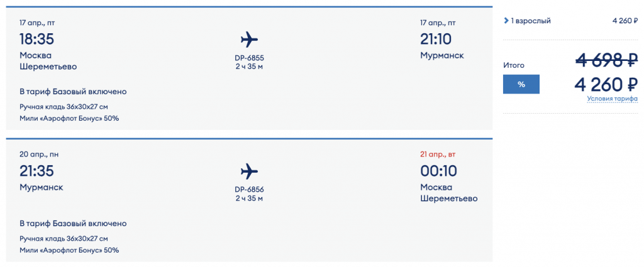
Task: Click the 18:35 departure time
Action: (x=37, y=39)
